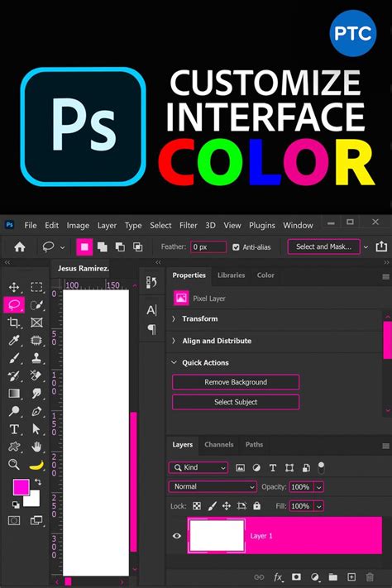Select the Lasso tool in the toolbox
Screen dimensions: 392x588
tap(14, 305)
